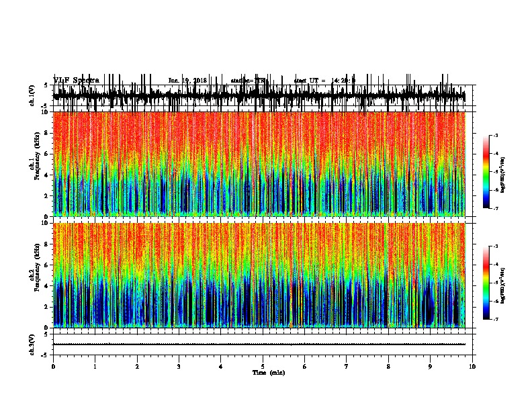This screenshot has width=532, height=411.
Task: Click the ch.2 color bar 'log(PSD)' unit label
Action: pyautogui.click(x=503, y=285)
